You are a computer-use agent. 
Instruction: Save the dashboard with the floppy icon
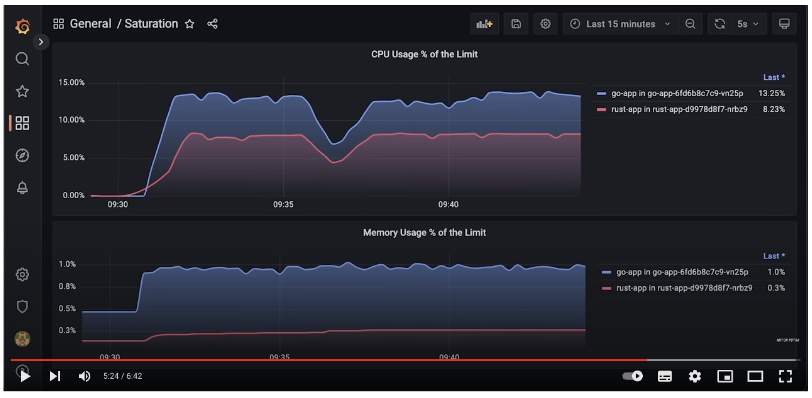[516, 24]
